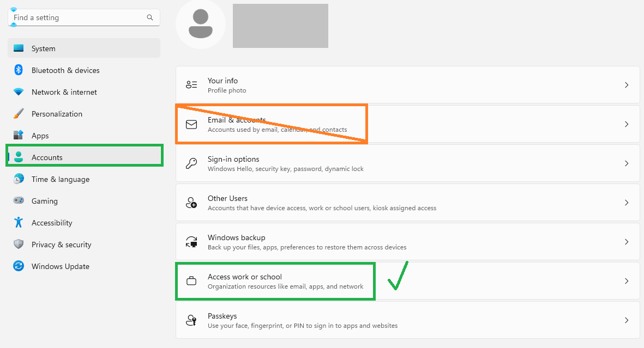Image resolution: width=644 pixels, height=348 pixels.
Task: Click the Windows Update sync icon
Action: [19, 266]
